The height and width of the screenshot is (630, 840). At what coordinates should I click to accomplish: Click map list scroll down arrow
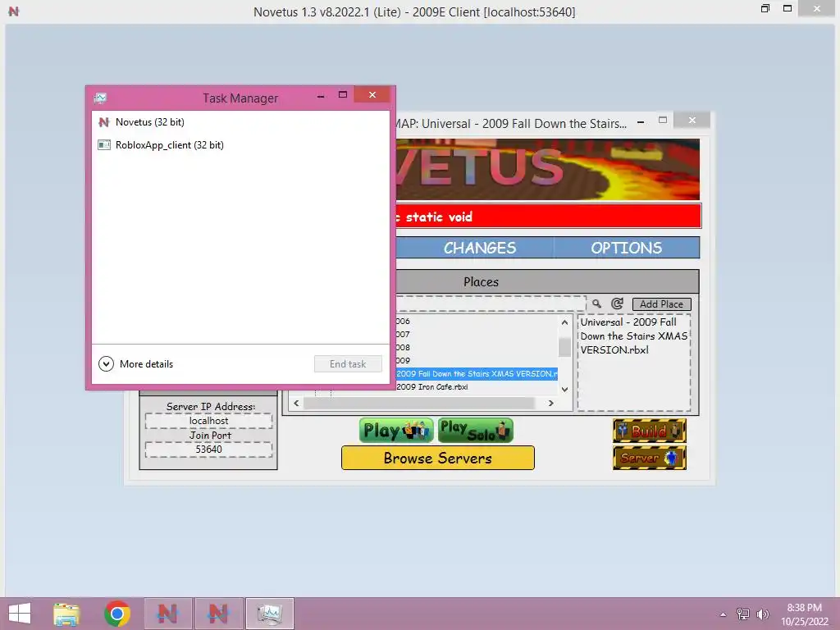coord(564,390)
